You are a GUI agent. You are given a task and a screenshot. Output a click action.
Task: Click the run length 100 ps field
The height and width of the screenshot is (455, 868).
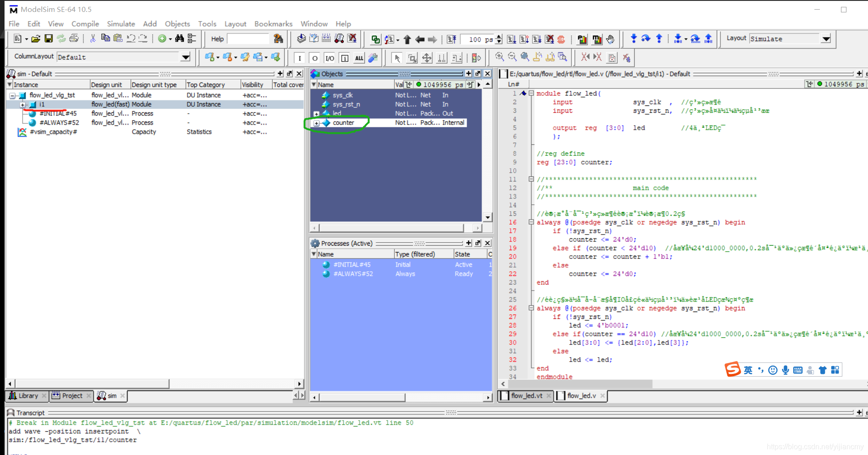(477, 39)
